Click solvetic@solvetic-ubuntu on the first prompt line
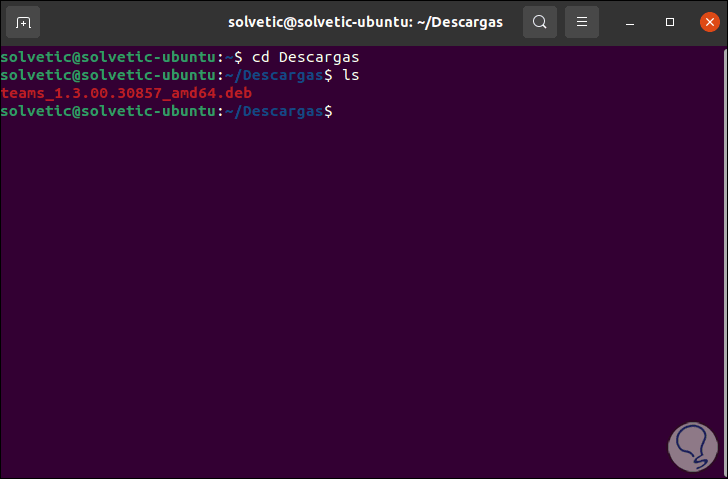The height and width of the screenshot is (479, 728). 109,58
